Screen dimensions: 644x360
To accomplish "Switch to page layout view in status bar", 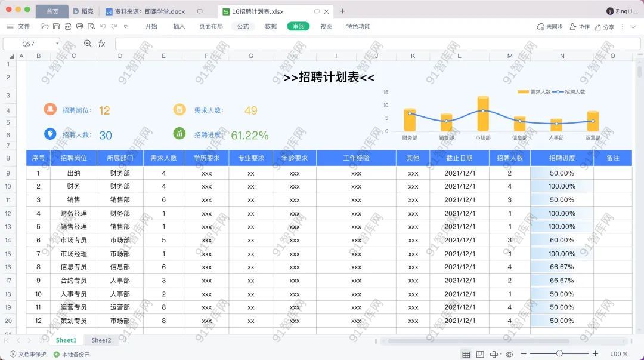I will pyautogui.click(x=480, y=354).
